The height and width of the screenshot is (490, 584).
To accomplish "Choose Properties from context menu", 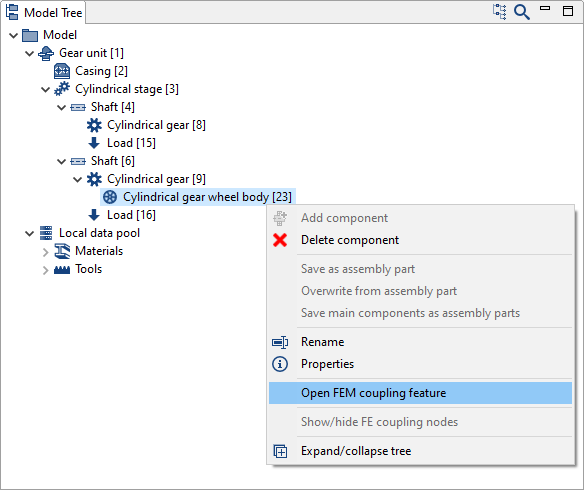I will tap(420, 364).
